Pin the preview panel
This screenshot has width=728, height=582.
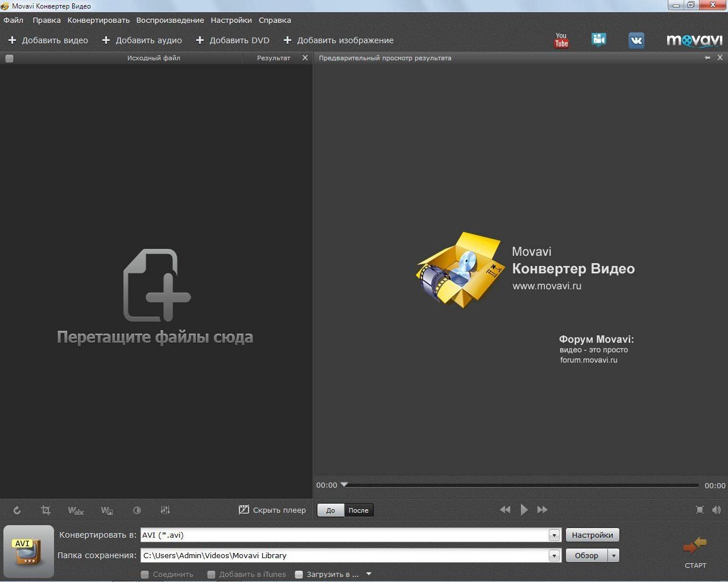[708, 58]
